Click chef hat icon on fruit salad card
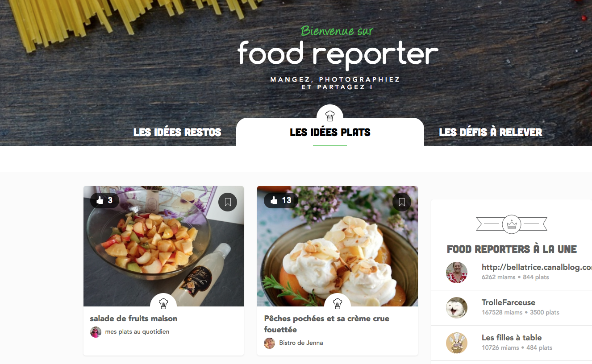 point(163,303)
